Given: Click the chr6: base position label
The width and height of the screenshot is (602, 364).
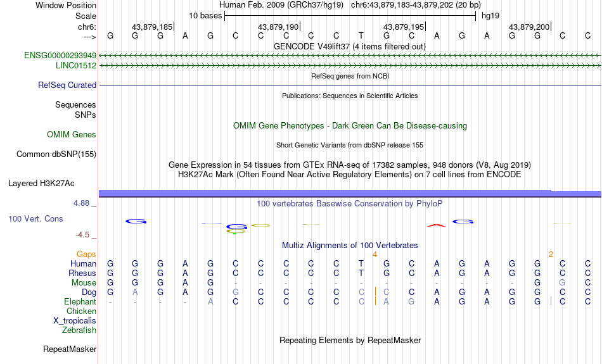Looking at the screenshot, I should click(87, 27).
